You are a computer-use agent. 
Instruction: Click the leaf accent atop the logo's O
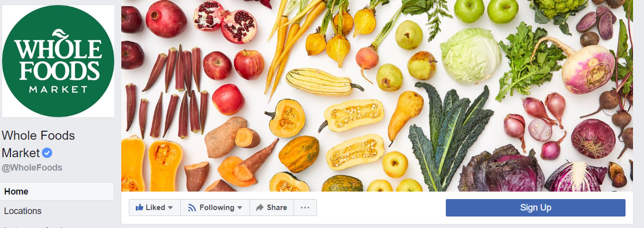pos(61,35)
